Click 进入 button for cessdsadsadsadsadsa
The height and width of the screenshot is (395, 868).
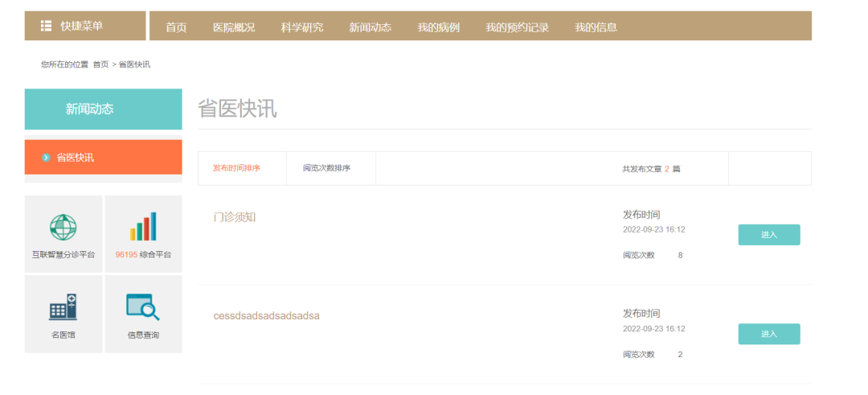tap(769, 334)
